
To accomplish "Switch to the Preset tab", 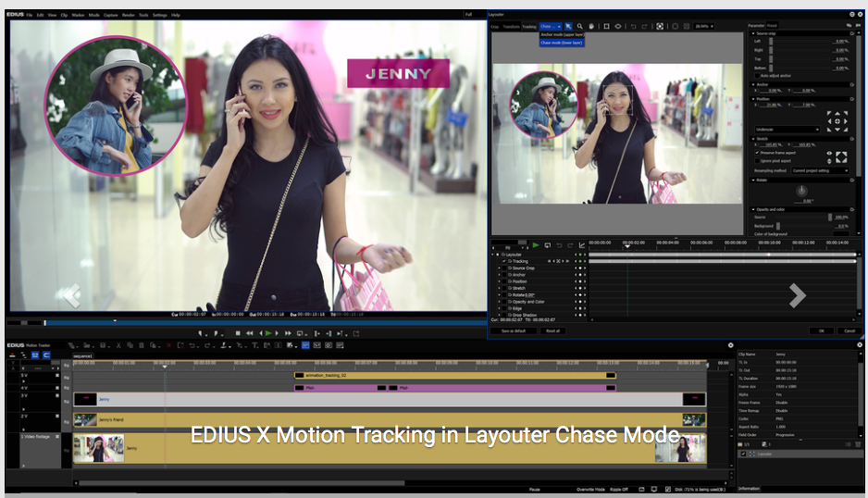I will coord(772,26).
